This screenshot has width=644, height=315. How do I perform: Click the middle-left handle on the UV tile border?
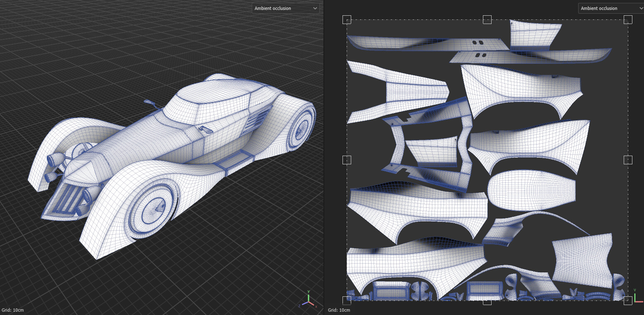tap(347, 160)
